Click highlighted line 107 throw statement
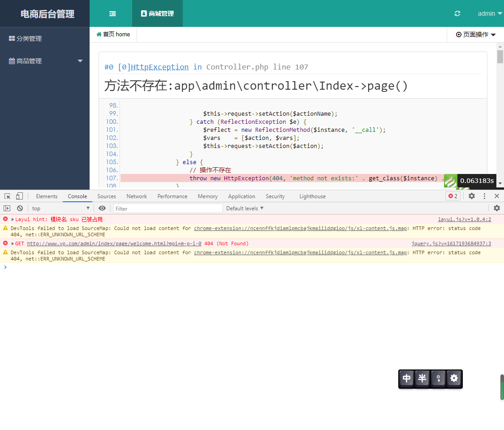 click(283, 178)
